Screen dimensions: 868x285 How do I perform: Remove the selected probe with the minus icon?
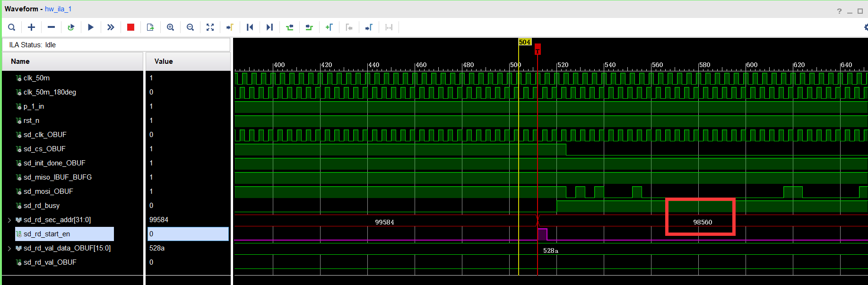(x=51, y=27)
